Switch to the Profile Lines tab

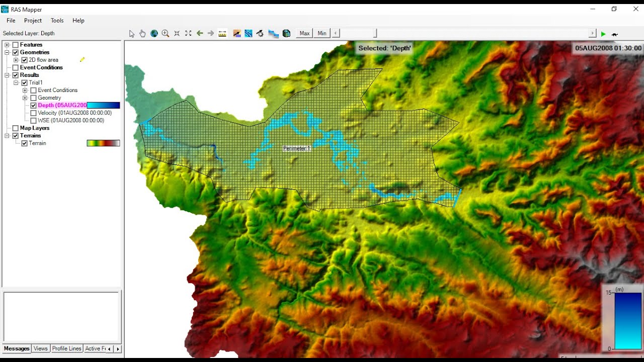[x=67, y=348]
